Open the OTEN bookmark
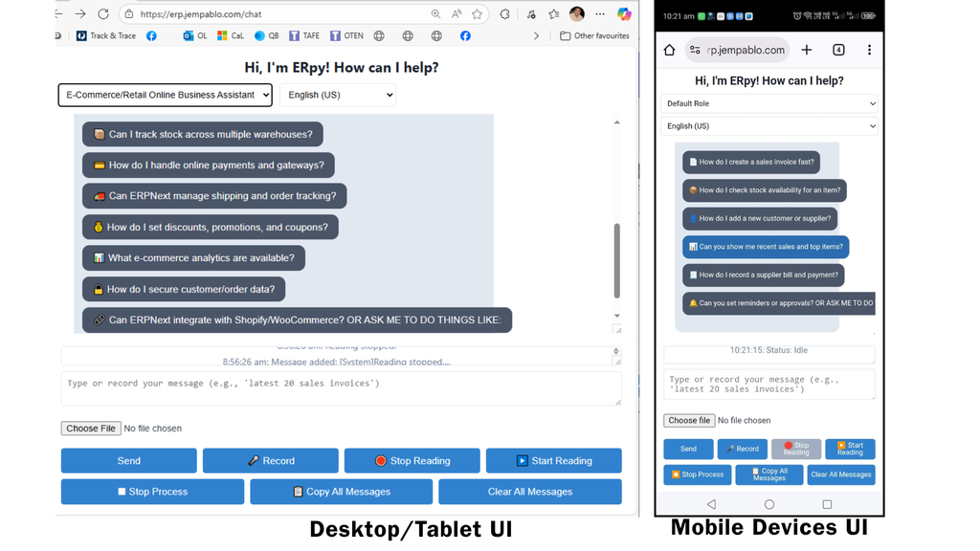 (x=346, y=35)
